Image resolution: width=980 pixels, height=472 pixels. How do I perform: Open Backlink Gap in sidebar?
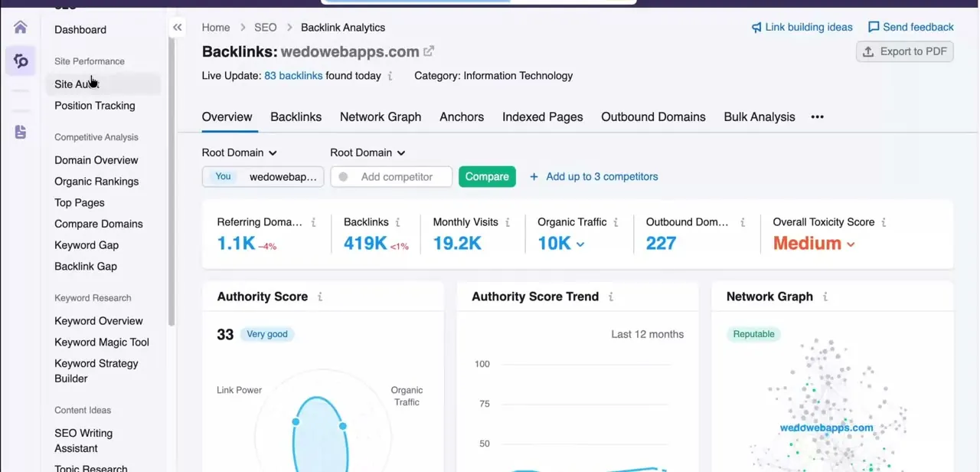point(86,267)
